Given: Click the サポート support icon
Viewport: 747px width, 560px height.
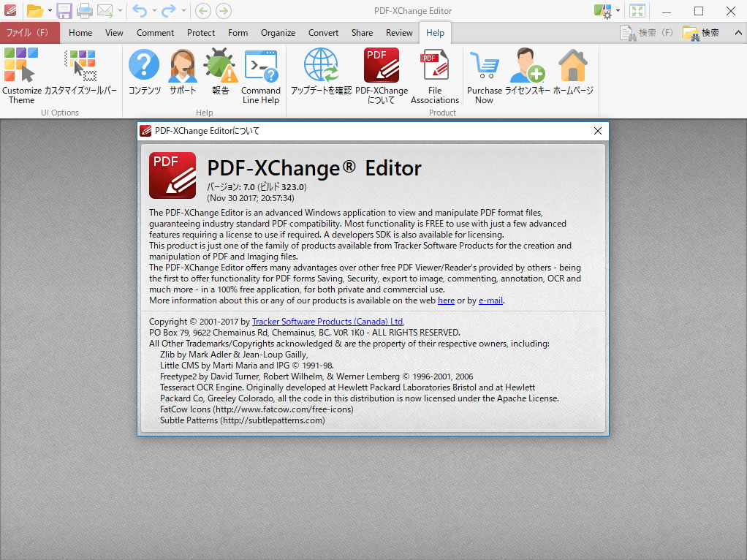Looking at the screenshot, I should point(183,72).
